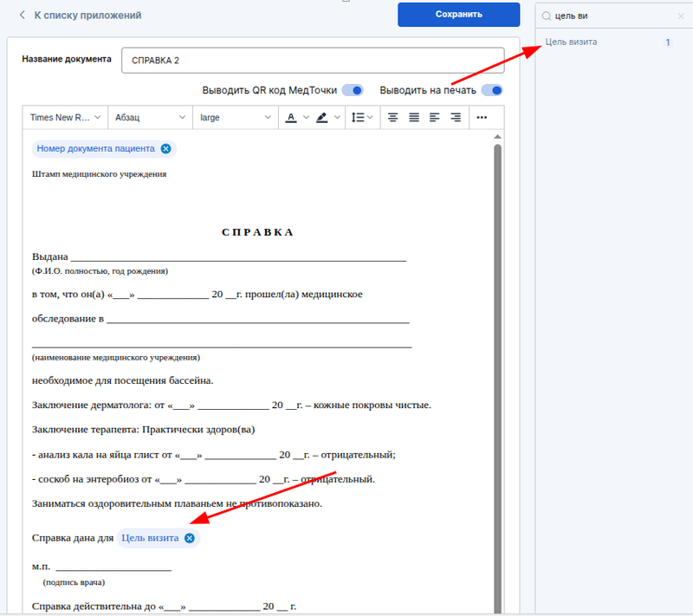Image resolution: width=693 pixels, height=616 pixels.
Task: Click the text Штамп медицинского учреждения
Action: [x=99, y=174]
